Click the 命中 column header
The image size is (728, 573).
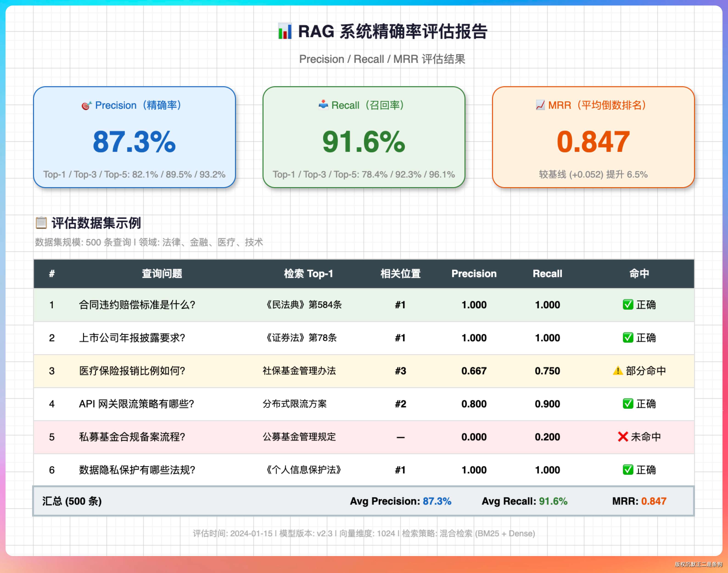[x=639, y=274]
